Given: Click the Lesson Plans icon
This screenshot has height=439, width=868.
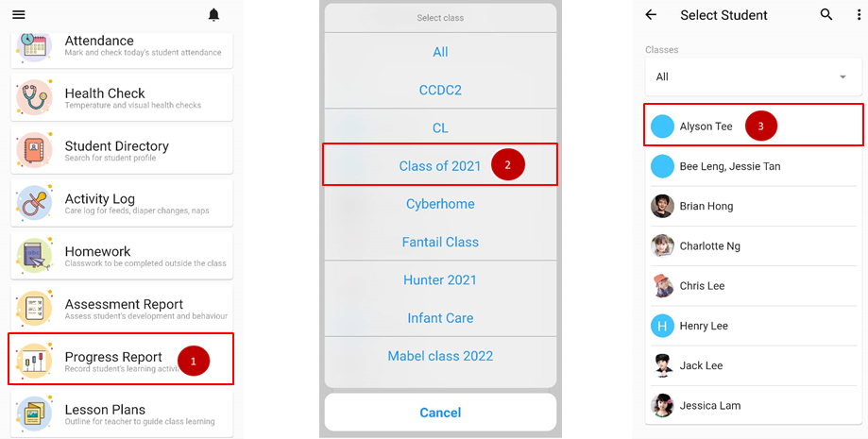Looking at the screenshot, I should (x=34, y=414).
